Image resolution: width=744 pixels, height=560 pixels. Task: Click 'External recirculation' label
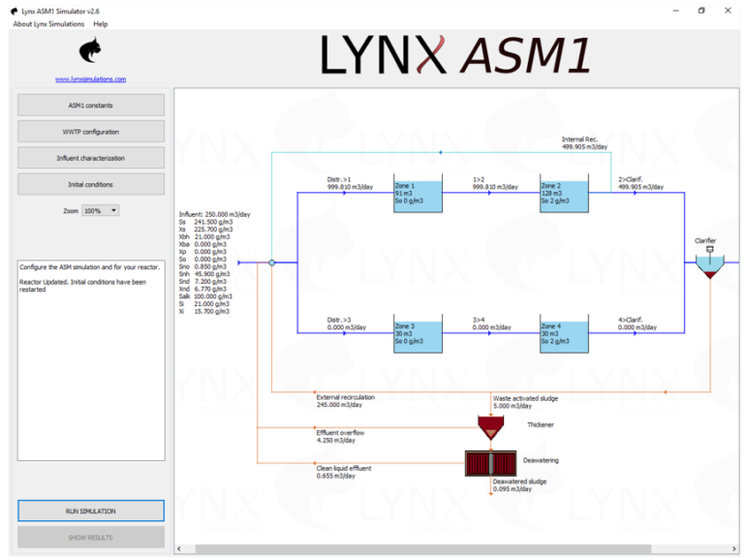[x=346, y=401]
